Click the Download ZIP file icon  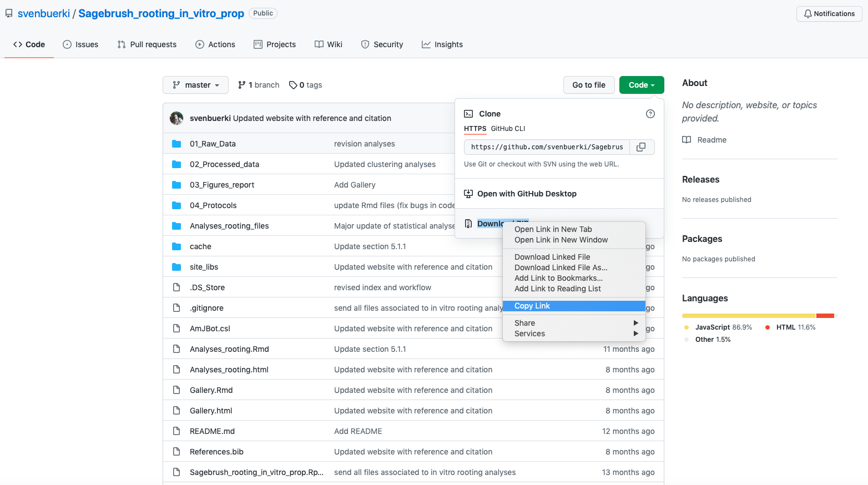click(x=468, y=224)
